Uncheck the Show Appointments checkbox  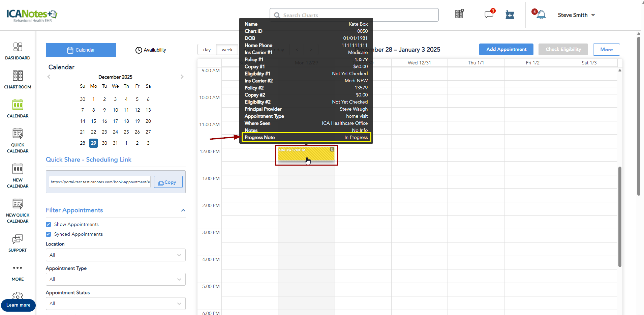pos(49,224)
